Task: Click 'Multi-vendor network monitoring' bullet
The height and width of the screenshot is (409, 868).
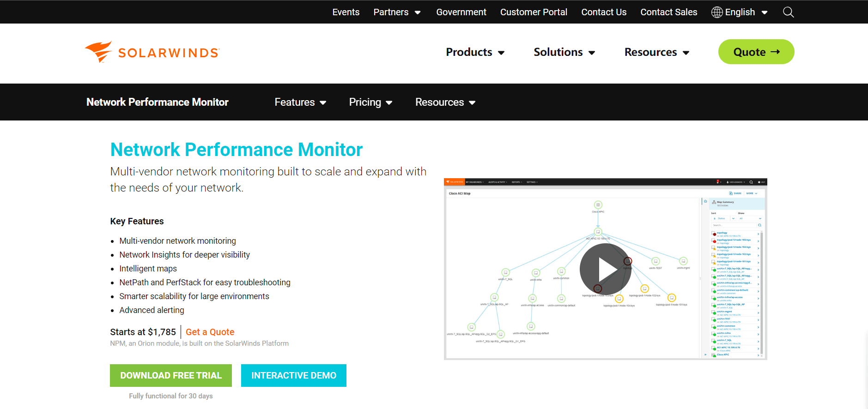Action: (177, 241)
